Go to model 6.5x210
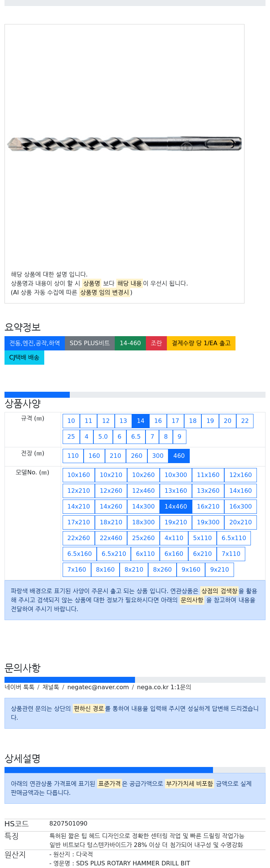 [114, 554]
